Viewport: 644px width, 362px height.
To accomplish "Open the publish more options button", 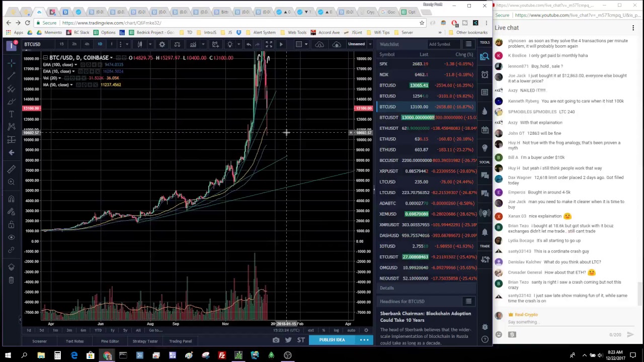I will [x=364, y=340].
